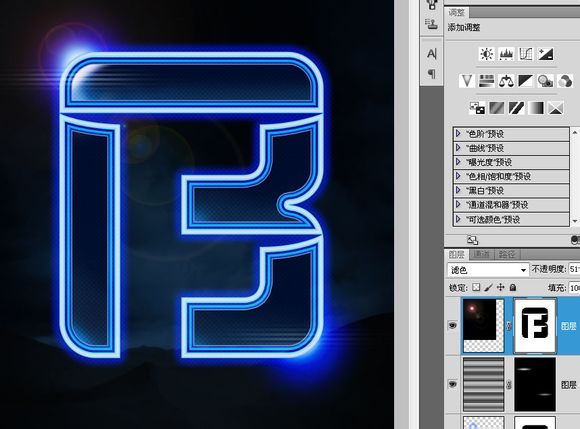Lock image pixels with brush icon
The width and height of the screenshot is (580, 429).
tap(488, 287)
